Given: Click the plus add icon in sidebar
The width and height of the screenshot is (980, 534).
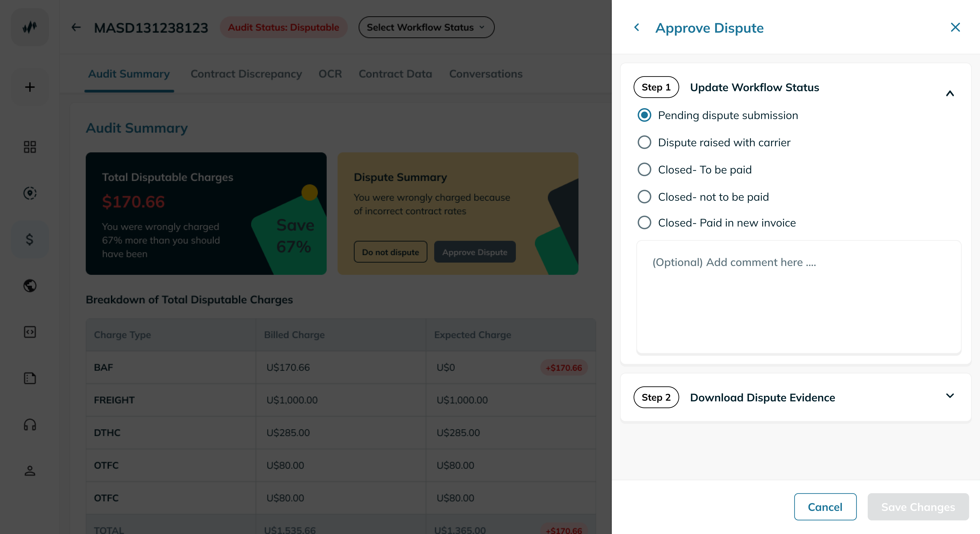Looking at the screenshot, I should [30, 87].
